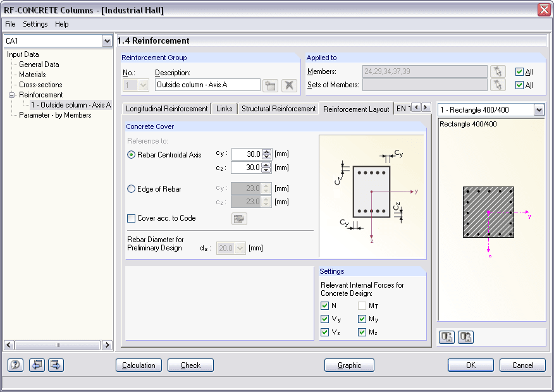Select Materials in the navigator tree
554x392 pixels.
pos(32,75)
